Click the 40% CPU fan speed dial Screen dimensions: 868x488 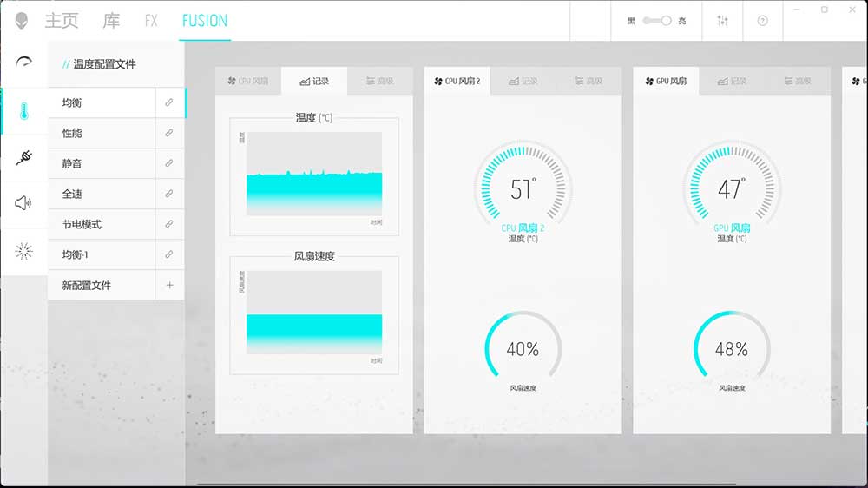tap(523, 349)
